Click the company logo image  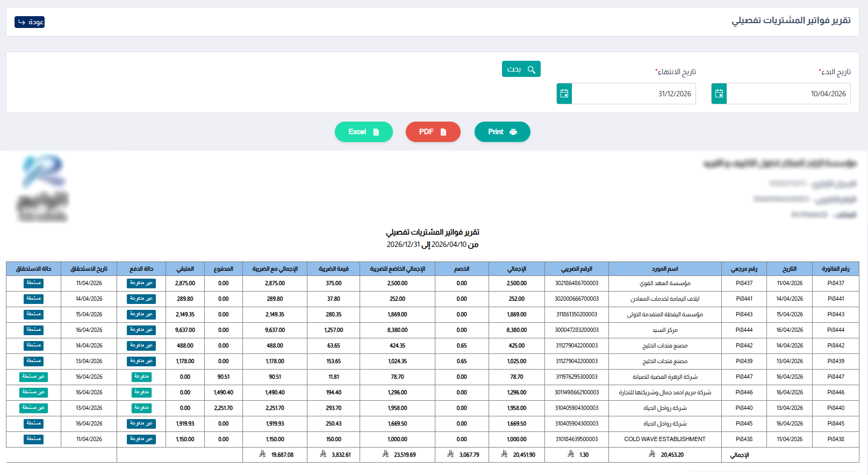[x=43, y=188]
